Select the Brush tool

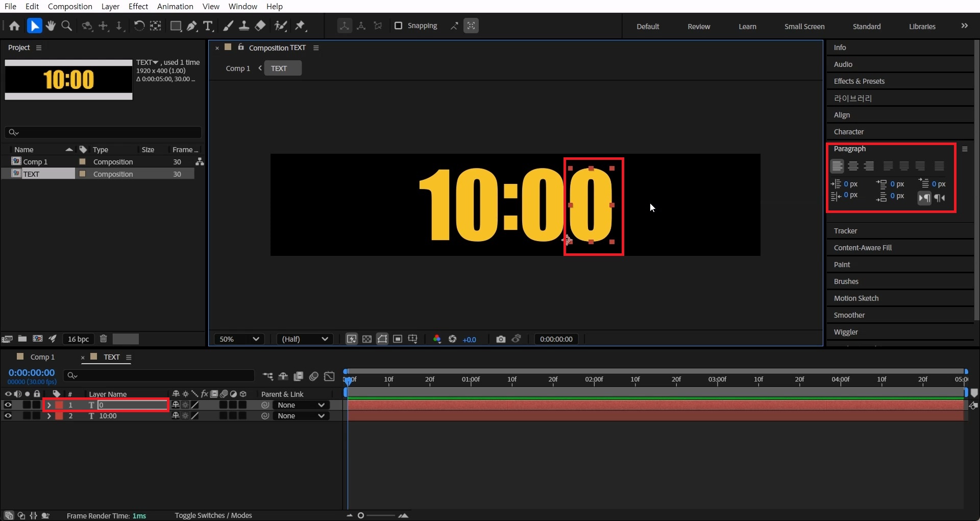(229, 26)
